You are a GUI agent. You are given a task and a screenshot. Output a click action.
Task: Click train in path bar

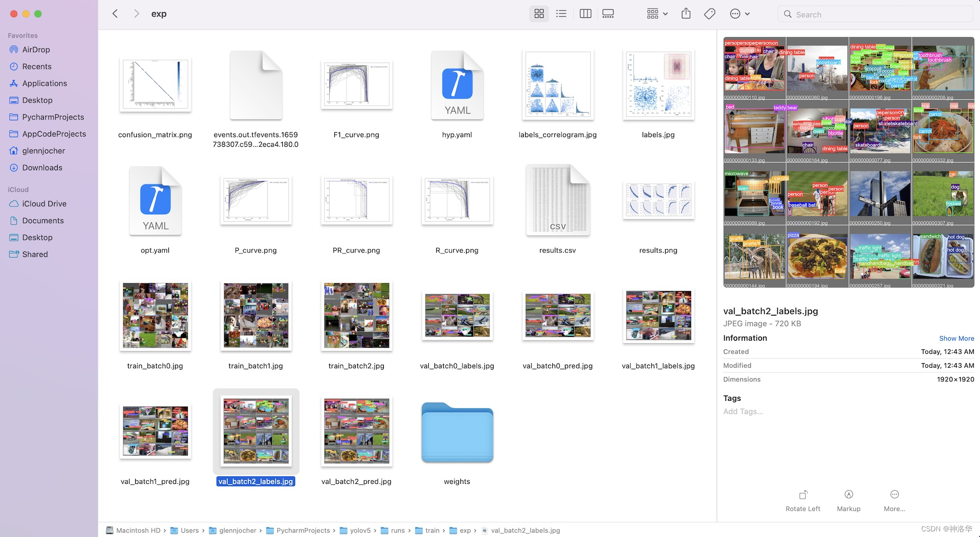pos(427,530)
